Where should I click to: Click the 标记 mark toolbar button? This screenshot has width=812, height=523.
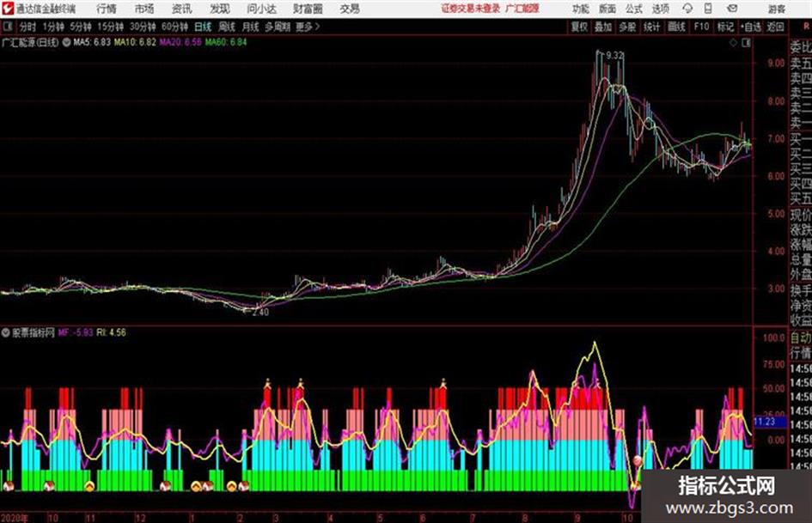(725, 27)
